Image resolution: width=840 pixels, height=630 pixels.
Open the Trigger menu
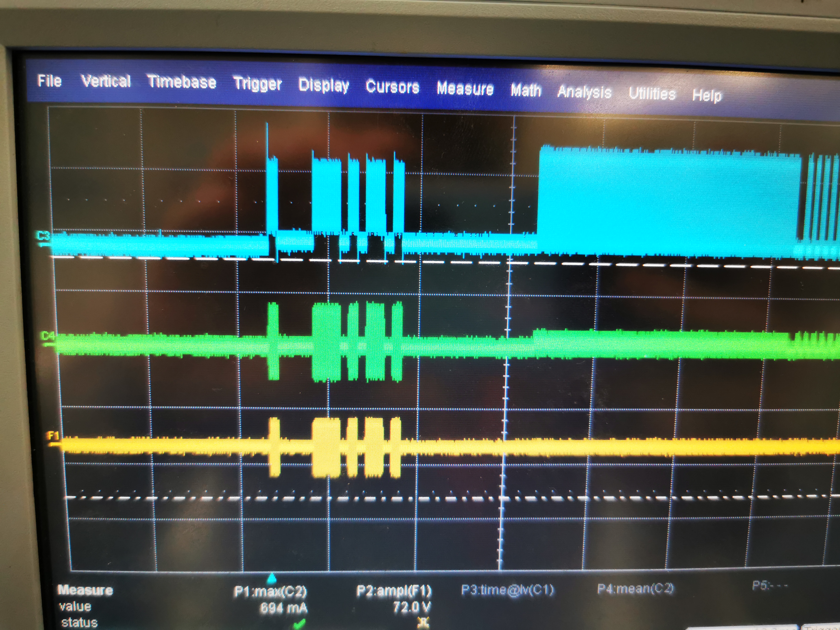pos(257,83)
